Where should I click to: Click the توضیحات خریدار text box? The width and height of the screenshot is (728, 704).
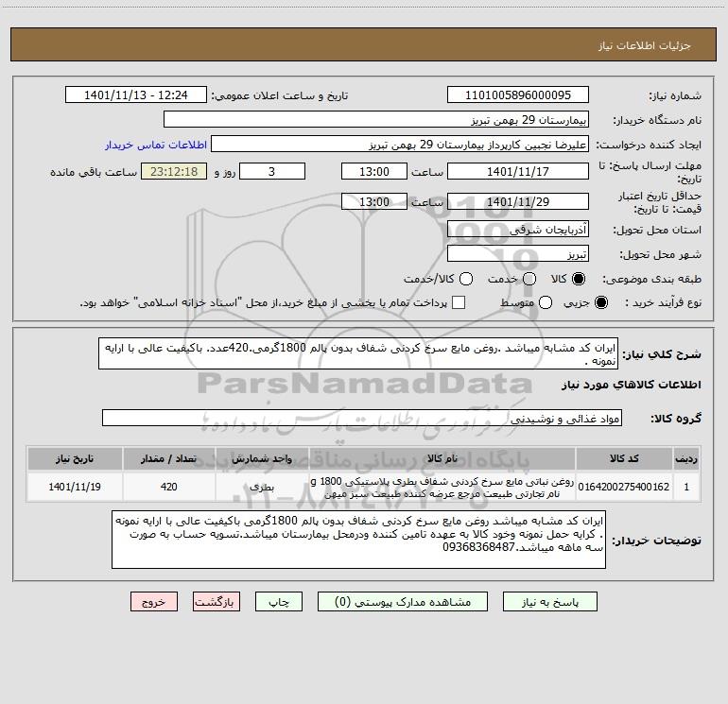[358, 540]
